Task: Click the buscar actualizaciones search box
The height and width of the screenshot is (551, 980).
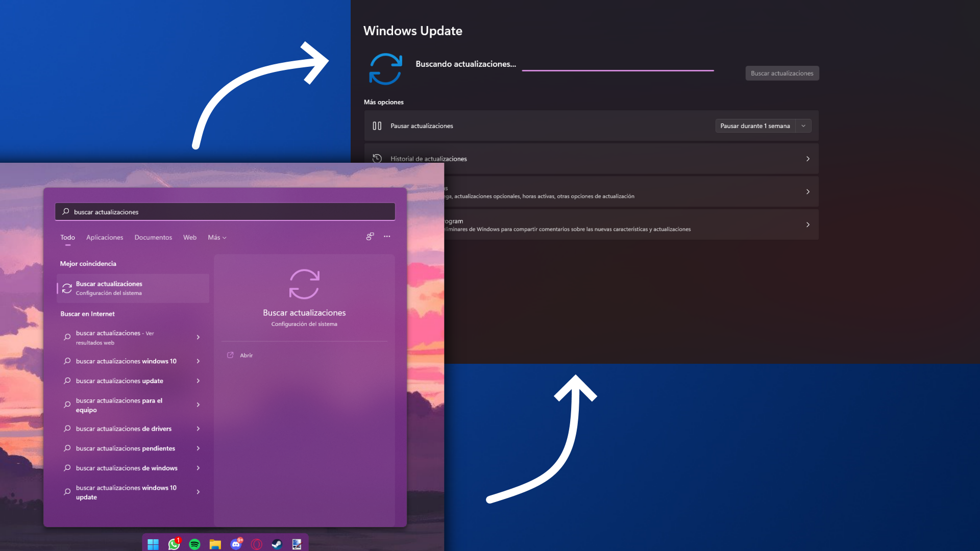Action: coord(225,212)
